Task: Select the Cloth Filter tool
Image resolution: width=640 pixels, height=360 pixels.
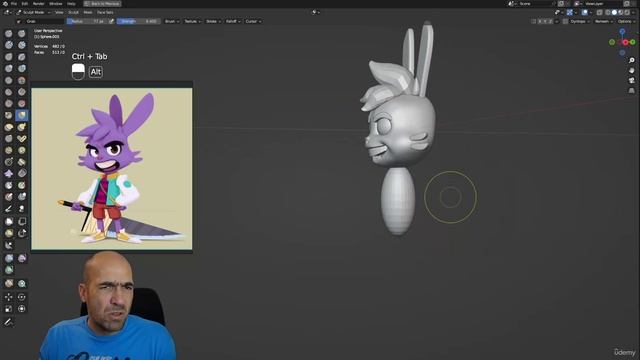Action: tap(22, 258)
